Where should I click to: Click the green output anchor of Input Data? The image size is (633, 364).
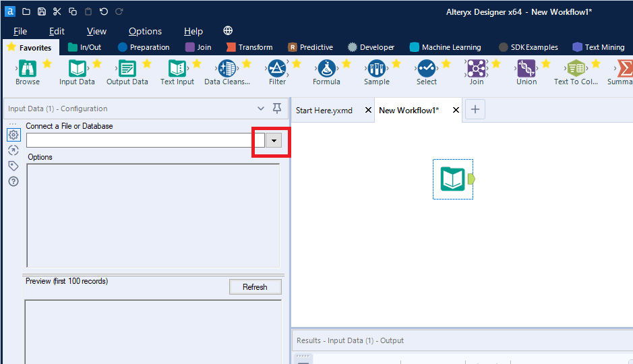click(471, 179)
